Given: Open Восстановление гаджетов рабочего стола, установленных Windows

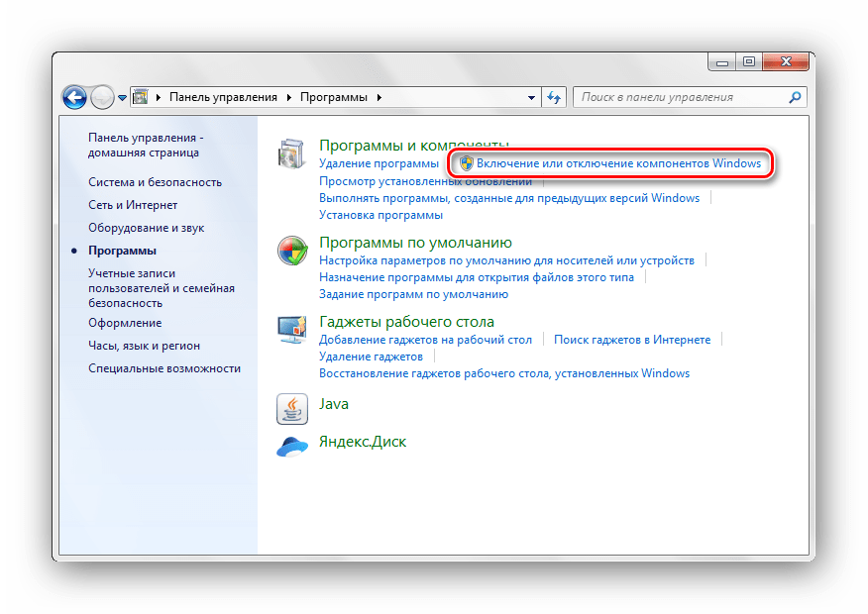Looking at the screenshot, I should coord(504,373).
